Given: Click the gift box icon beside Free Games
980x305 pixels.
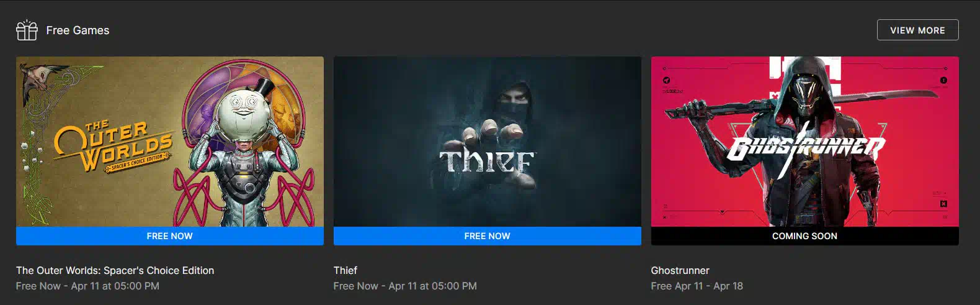Looking at the screenshot, I should pos(27,30).
